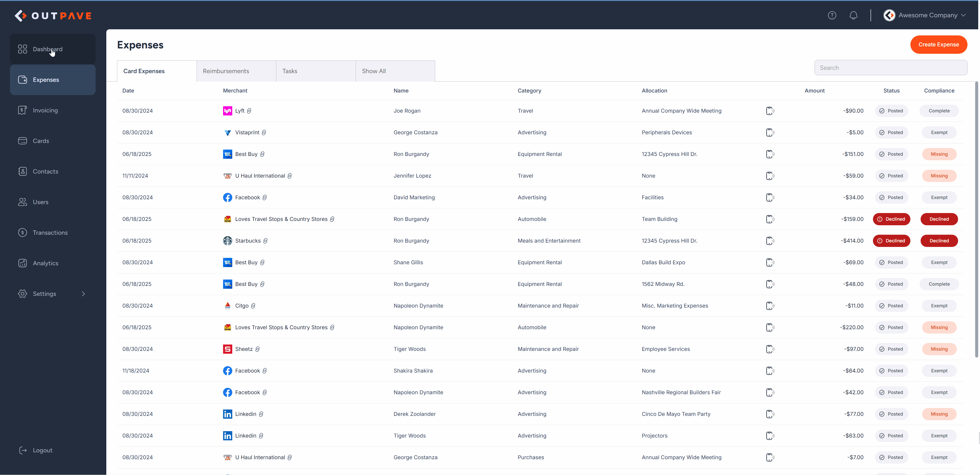Click the Analytics chart icon

pos(22,263)
